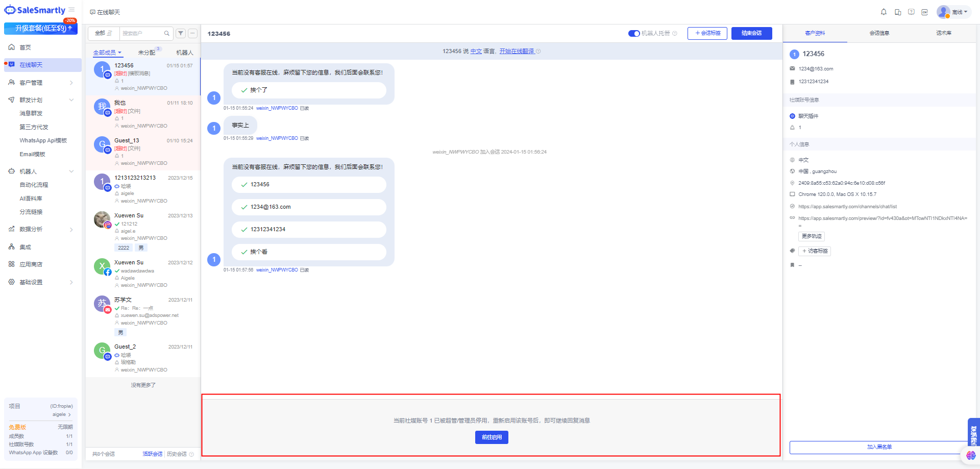This screenshot has height=469, width=980.
Task: Collapse the 群发计划 menu
Action: (41, 100)
